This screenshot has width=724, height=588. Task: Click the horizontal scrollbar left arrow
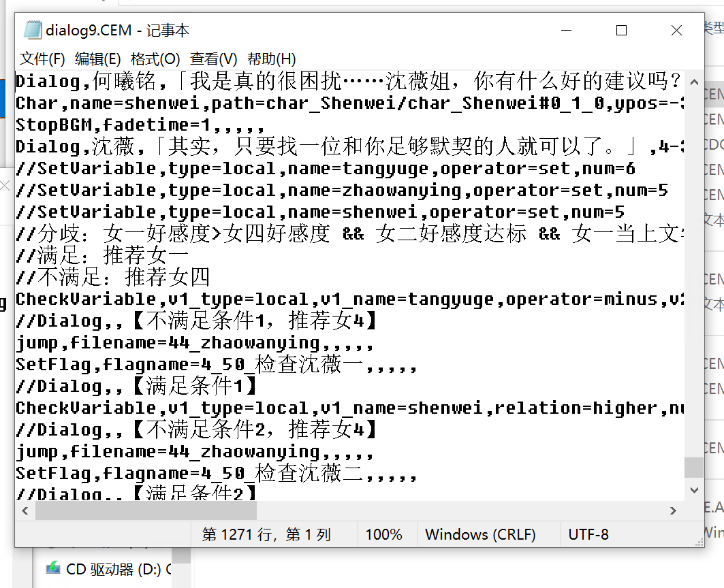(25, 510)
